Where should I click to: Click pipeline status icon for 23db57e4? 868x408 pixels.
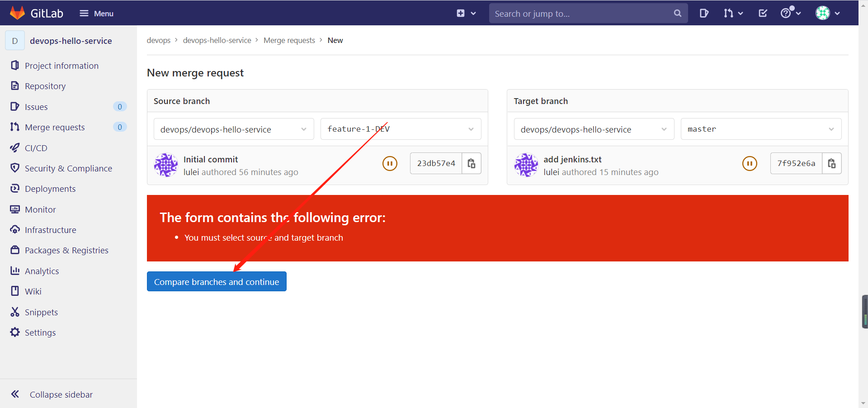(390, 163)
